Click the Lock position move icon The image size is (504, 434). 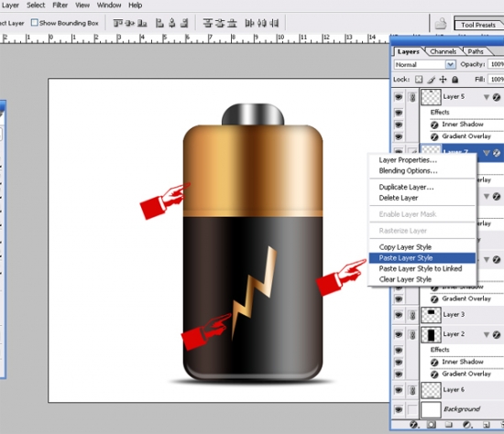pyautogui.click(x=443, y=80)
